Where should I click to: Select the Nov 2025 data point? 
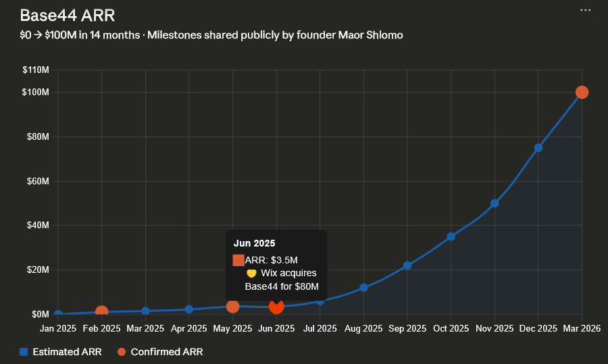coord(495,203)
